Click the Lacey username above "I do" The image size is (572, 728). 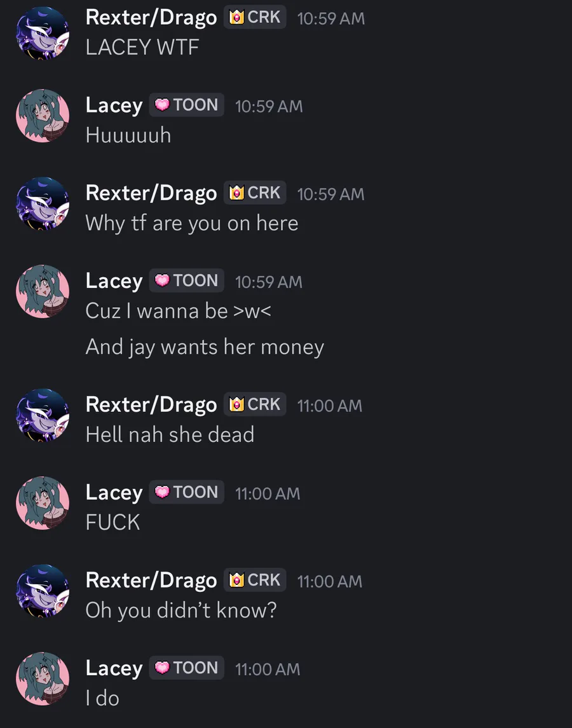[x=114, y=669]
